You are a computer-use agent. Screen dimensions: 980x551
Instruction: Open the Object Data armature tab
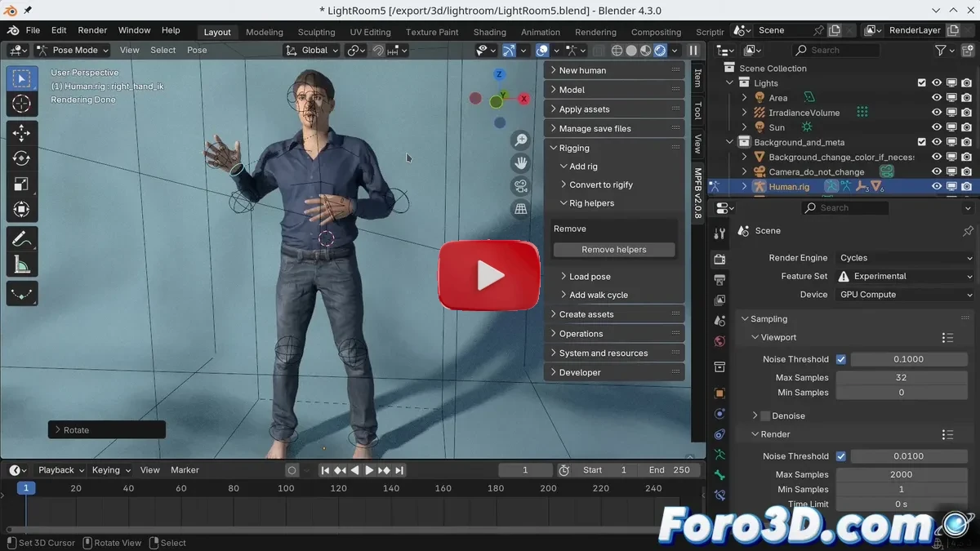pos(719,455)
